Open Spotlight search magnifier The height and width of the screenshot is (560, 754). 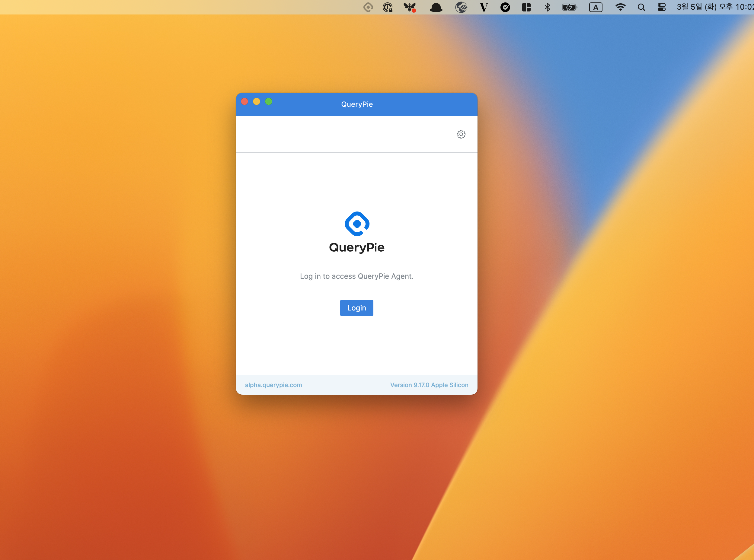(641, 8)
